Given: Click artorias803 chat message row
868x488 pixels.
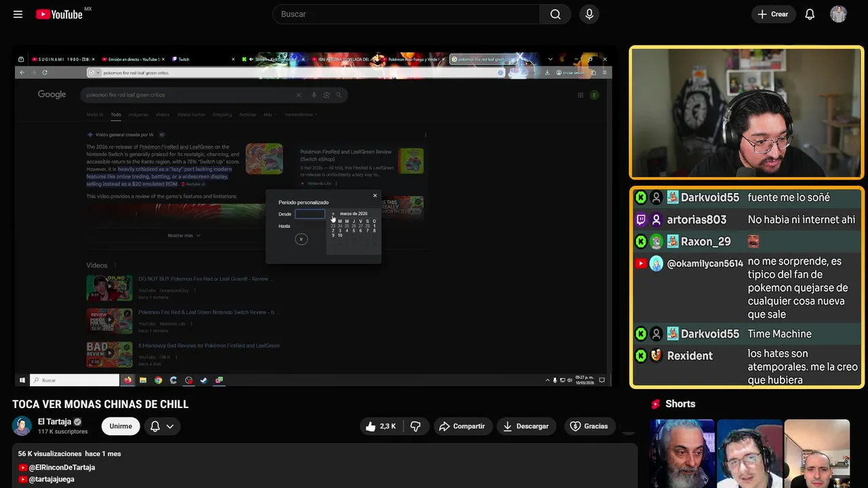Looking at the screenshot, I should pos(746,220).
